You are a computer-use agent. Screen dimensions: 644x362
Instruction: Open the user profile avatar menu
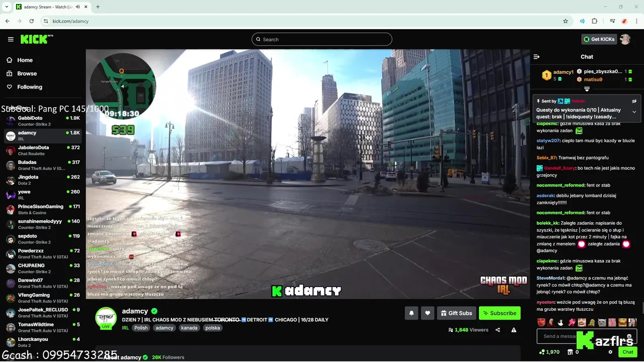tap(625, 39)
